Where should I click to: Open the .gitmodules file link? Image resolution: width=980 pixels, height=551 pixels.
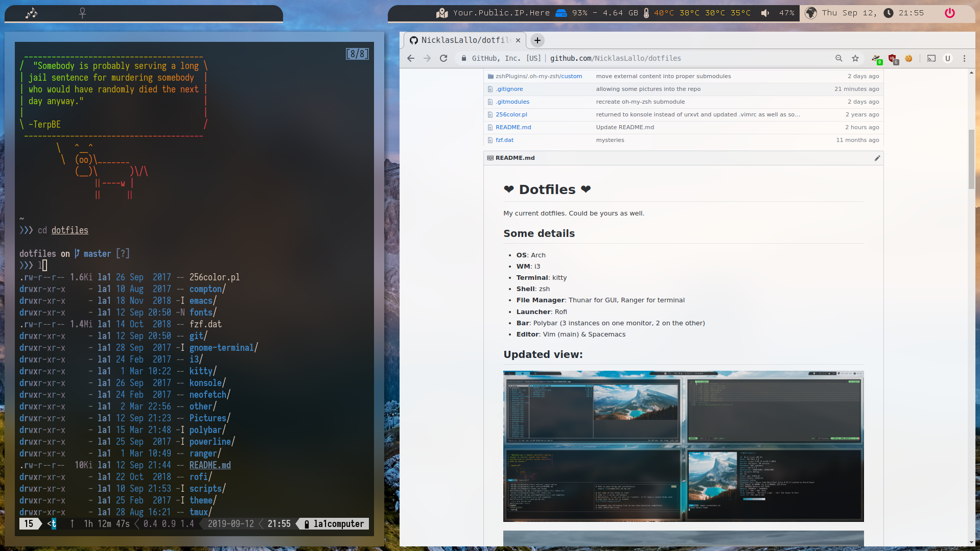point(512,102)
